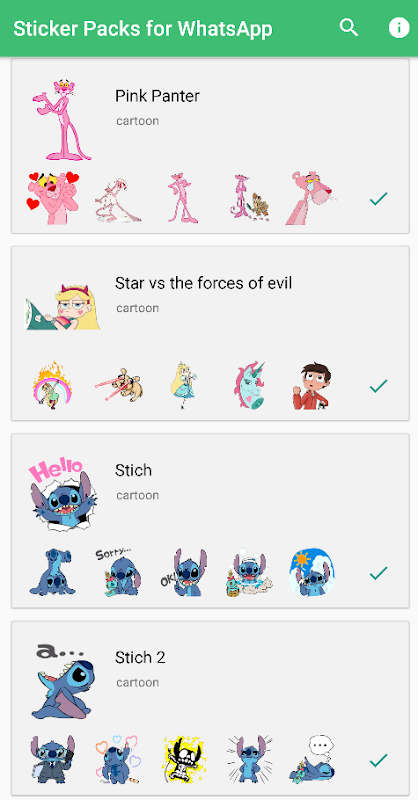418x800 pixels.
Task: Select the unicorn head sticker
Action: point(249,386)
